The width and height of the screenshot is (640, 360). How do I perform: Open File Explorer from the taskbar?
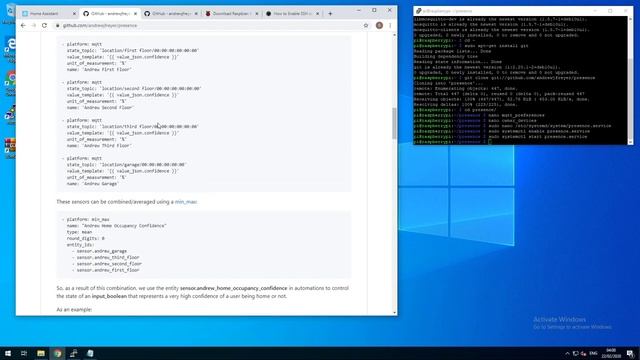point(41,353)
